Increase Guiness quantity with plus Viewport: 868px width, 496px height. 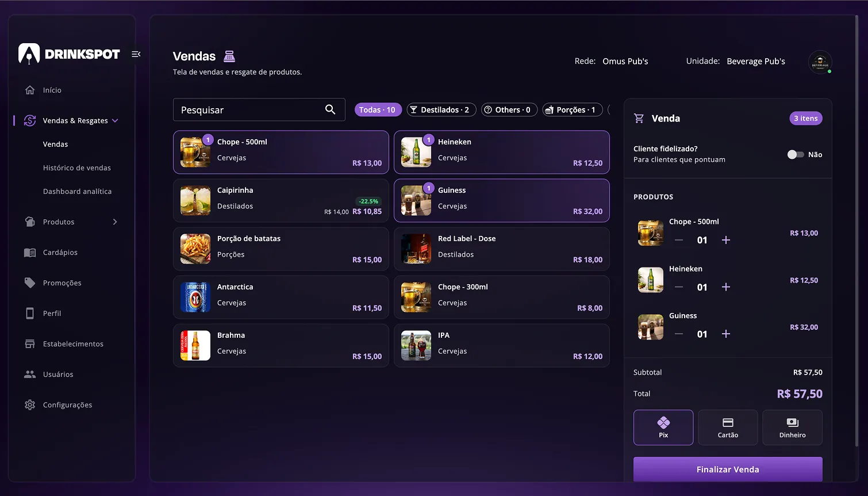tap(726, 334)
